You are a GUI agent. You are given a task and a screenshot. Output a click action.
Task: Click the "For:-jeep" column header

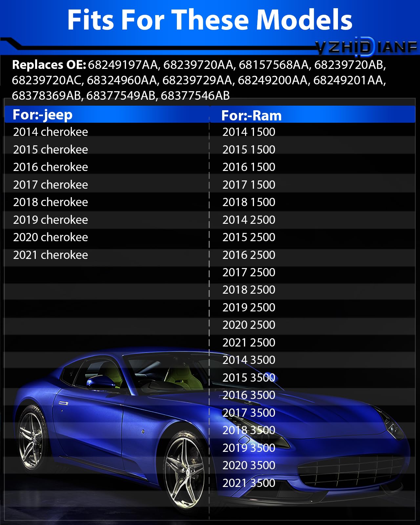click(43, 115)
